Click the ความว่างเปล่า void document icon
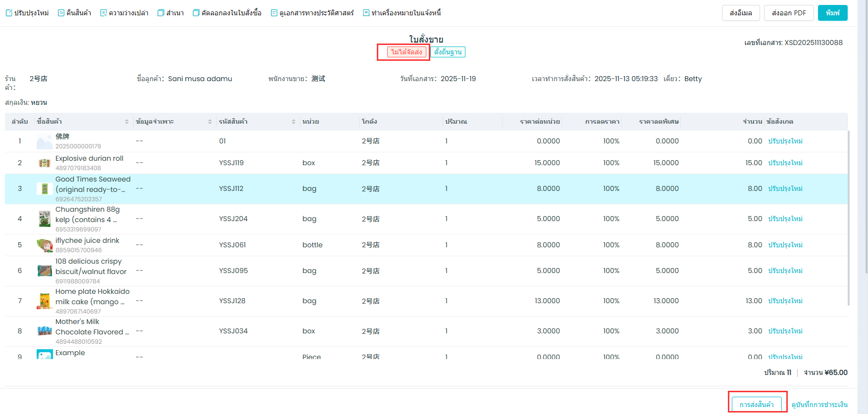The width and height of the screenshot is (868, 414). (x=103, y=13)
